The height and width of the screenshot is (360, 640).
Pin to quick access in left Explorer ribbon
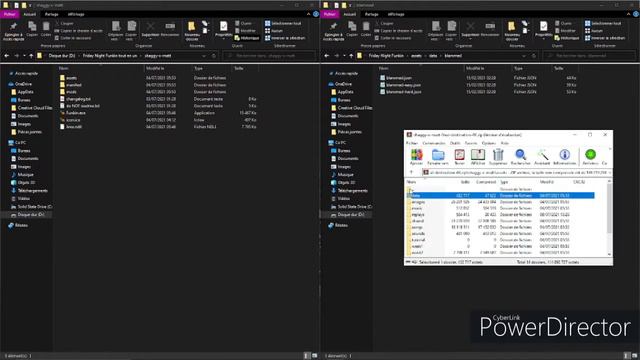[13, 31]
